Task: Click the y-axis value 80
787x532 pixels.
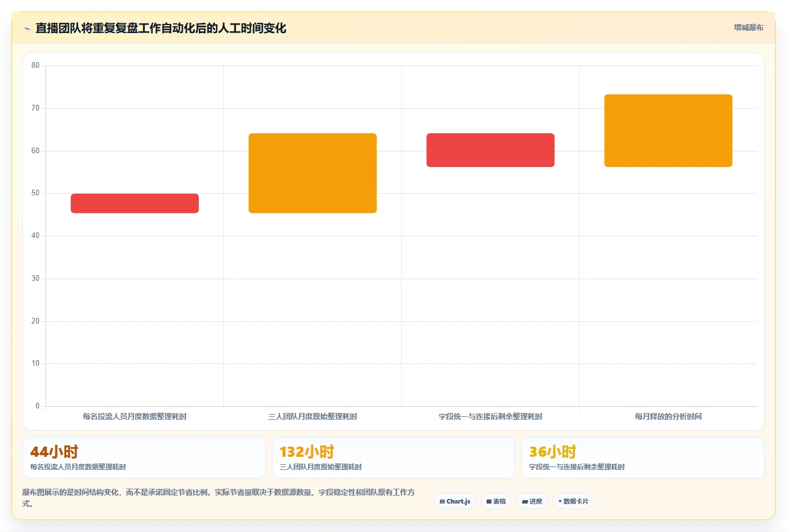Action: (x=35, y=66)
